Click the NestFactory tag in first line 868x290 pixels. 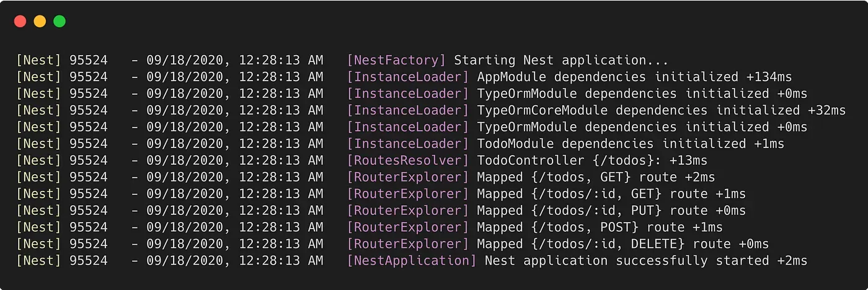click(396, 61)
